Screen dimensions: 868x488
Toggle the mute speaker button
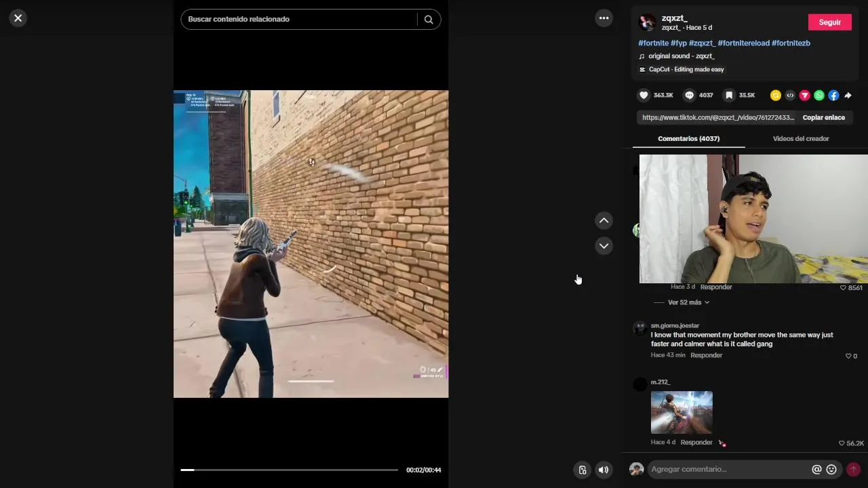click(604, 470)
